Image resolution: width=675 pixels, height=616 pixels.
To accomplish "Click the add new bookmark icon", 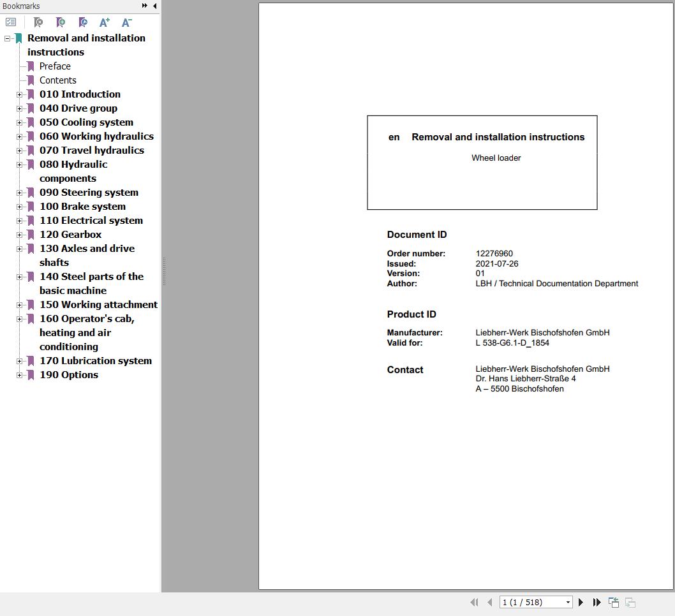I will 61,22.
